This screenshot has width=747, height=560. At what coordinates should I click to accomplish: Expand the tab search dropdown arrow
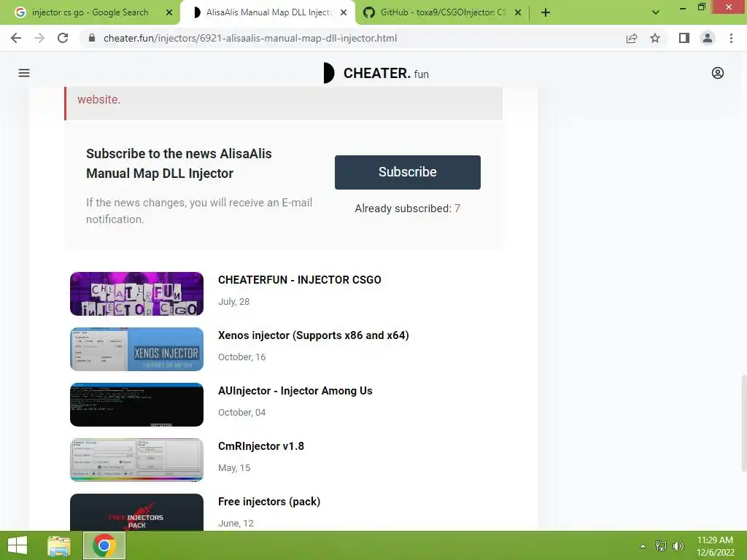656,12
